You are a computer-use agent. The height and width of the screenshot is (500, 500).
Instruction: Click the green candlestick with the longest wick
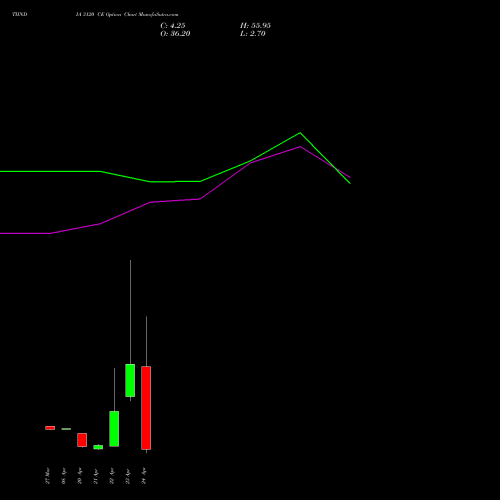click(x=130, y=380)
